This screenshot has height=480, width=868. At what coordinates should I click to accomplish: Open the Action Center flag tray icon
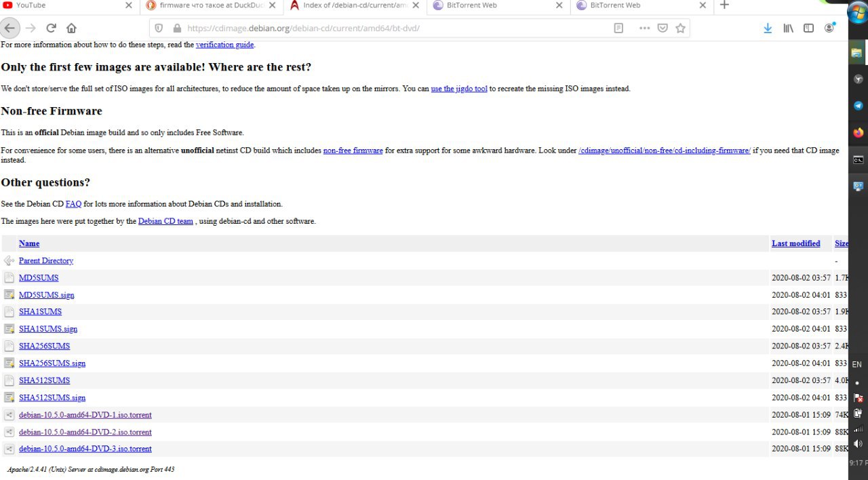(x=858, y=398)
